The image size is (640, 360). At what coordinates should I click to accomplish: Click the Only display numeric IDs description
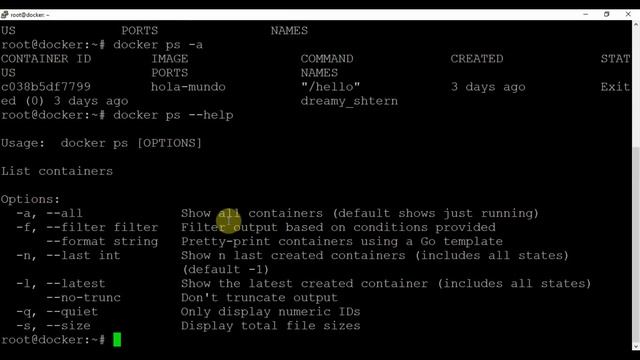271,312
